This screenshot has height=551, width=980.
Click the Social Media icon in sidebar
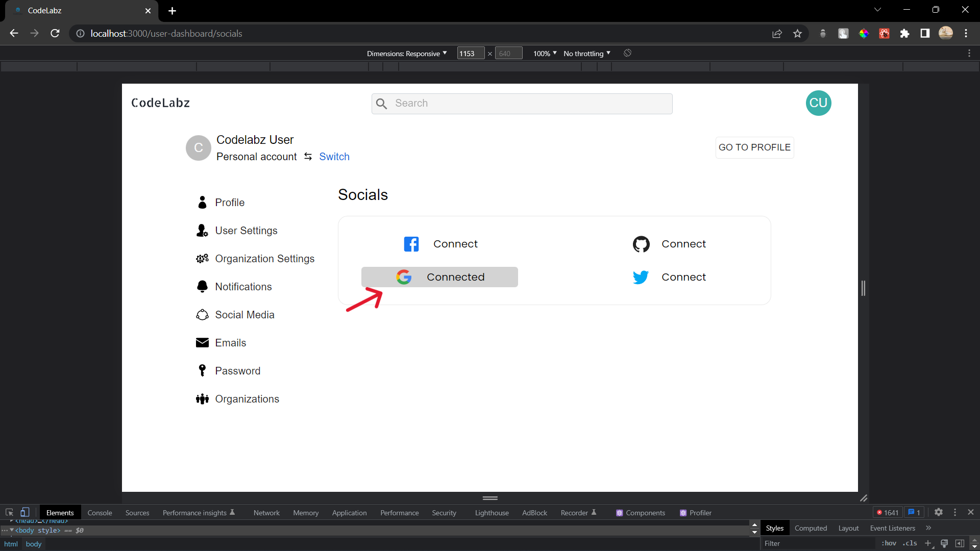tap(202, 315)
